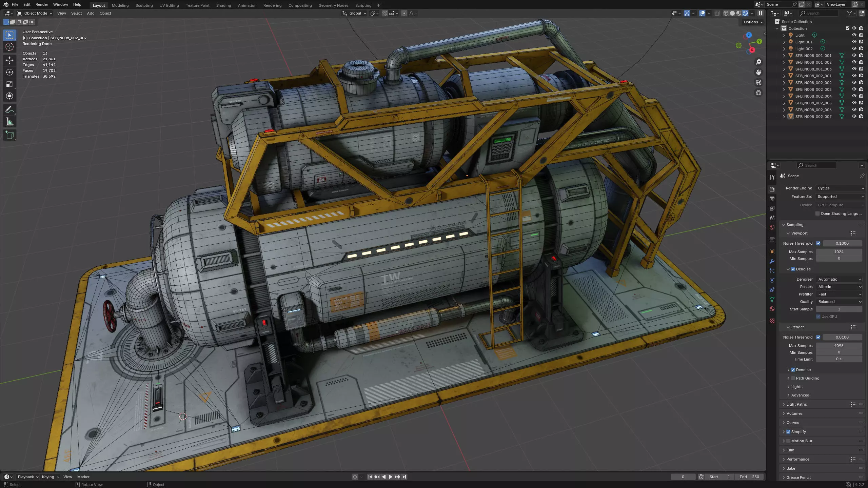868x488 pixels.
Task: Open the Feature Set dropdown
Action: tap(840, 197)
